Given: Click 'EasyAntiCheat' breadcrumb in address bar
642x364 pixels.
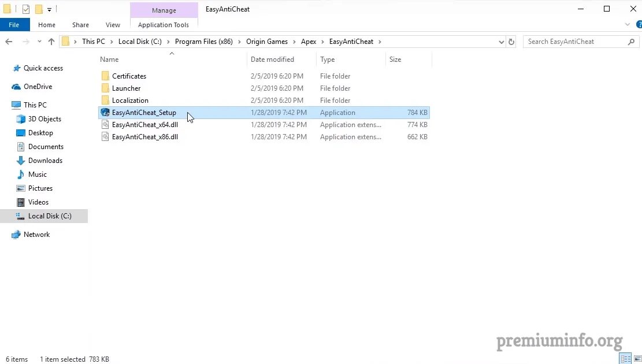Looking at the screenshot, I should (351, 42).
